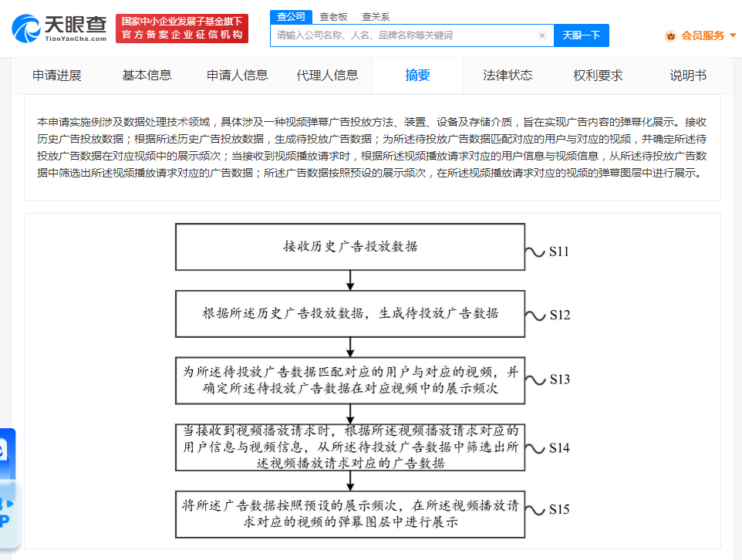Open the TianYanCha logo homepage
This screenshot has height=560, width=742.
click(59, 29)
